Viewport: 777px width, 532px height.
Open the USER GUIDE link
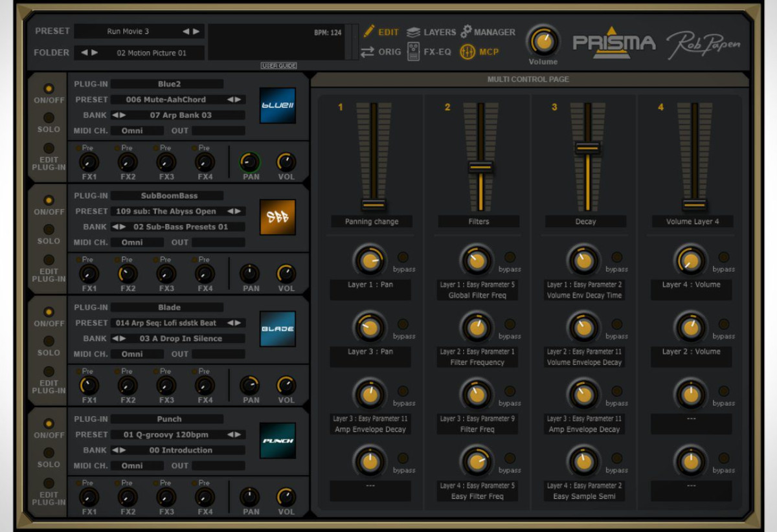(278, 66)
